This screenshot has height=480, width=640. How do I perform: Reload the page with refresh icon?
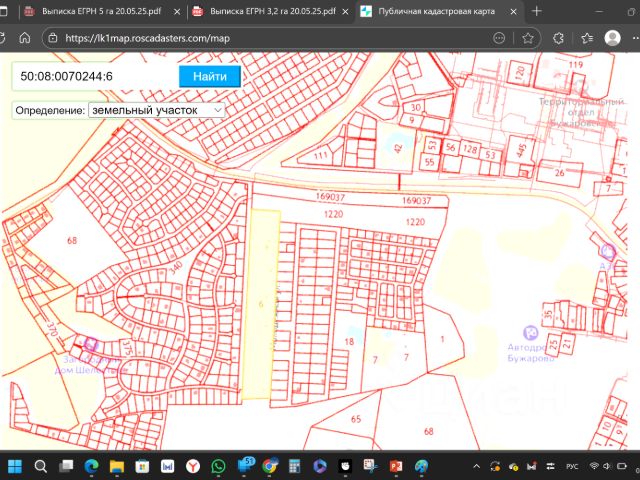4,38
